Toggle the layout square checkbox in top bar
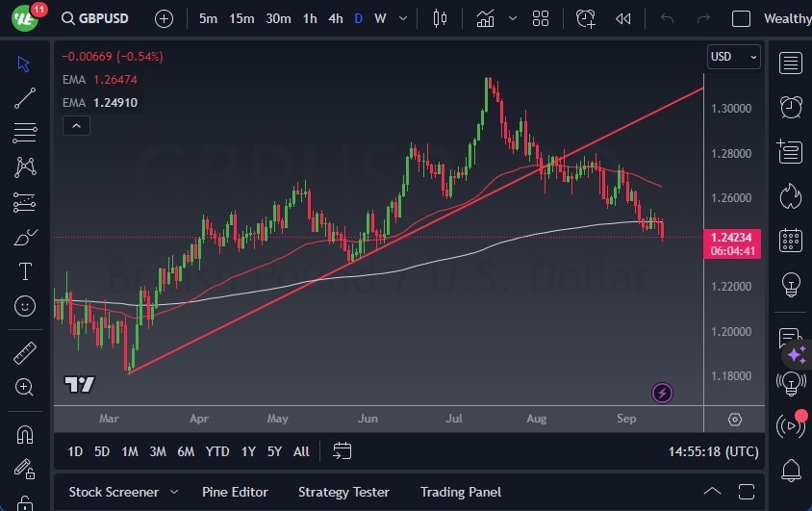The image size is (812, 511). pos(741,18)
